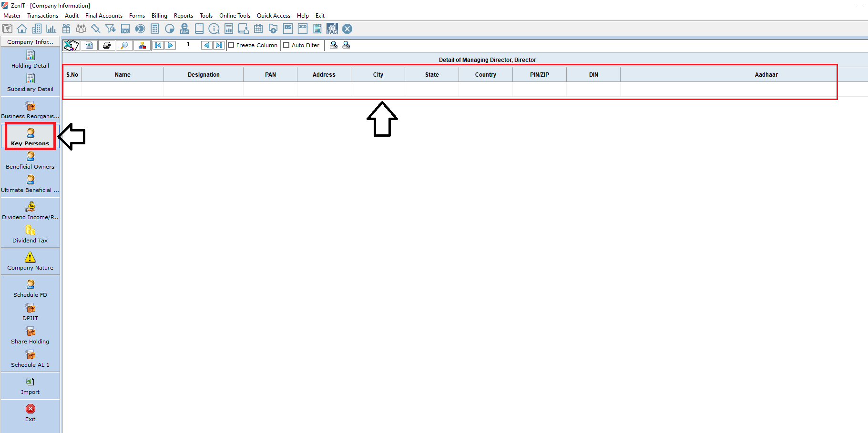Image resolution: width=868 pixels, height=433 pixels.
Task: Click the web page export icon beside Excel
Action: point(89,45)
